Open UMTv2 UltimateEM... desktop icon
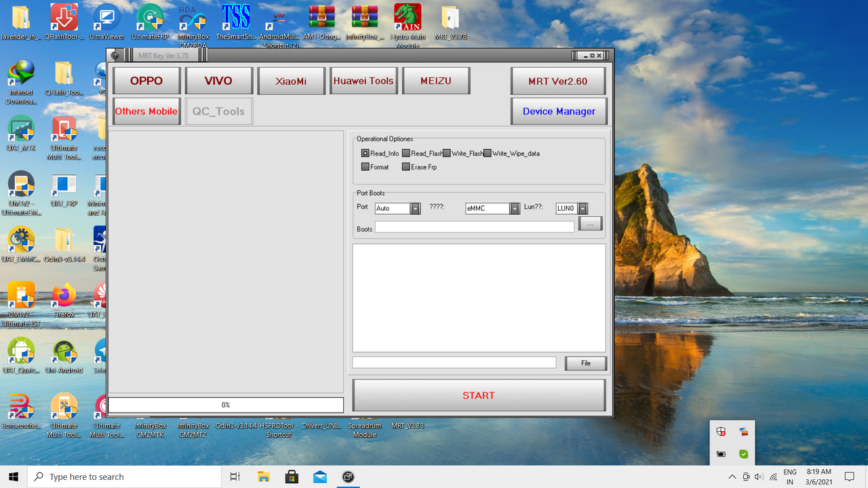 point(21,192)
